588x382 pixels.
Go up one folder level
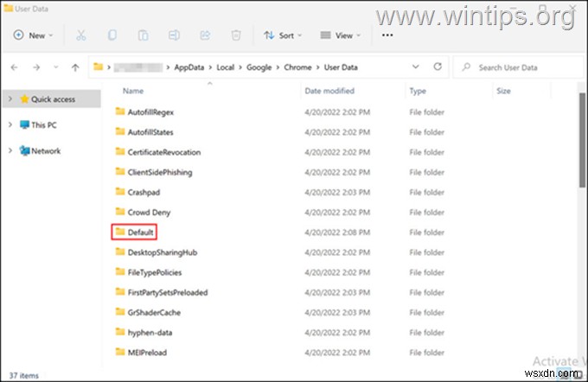pyautogui.click(x=75, y=67)
